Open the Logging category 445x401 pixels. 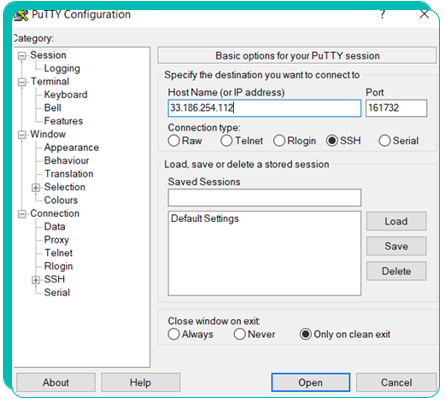(62, 68)
